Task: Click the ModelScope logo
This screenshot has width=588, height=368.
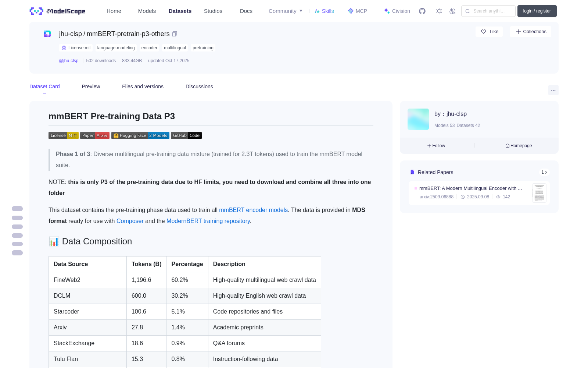Action: click(x=58, y=11)
